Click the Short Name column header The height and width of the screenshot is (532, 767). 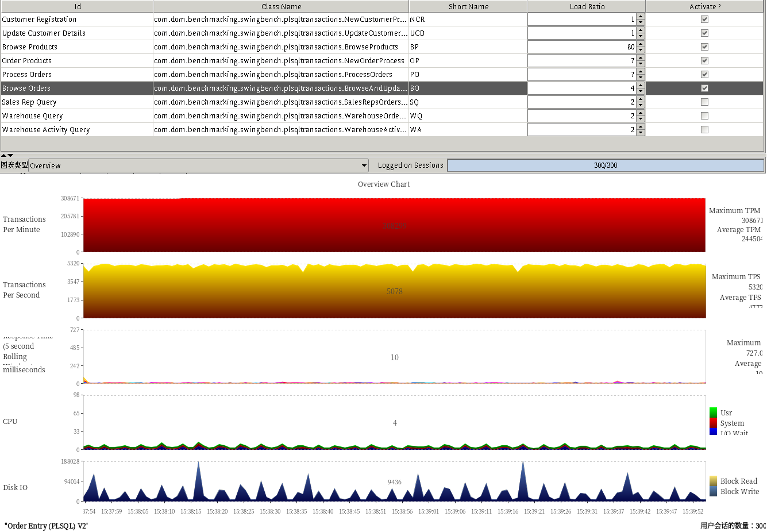[x=468, y=6]
